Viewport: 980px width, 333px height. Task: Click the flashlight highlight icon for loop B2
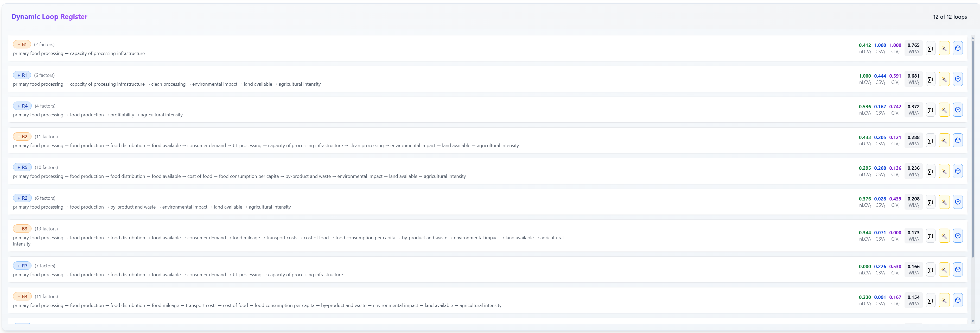pos(944,140)
